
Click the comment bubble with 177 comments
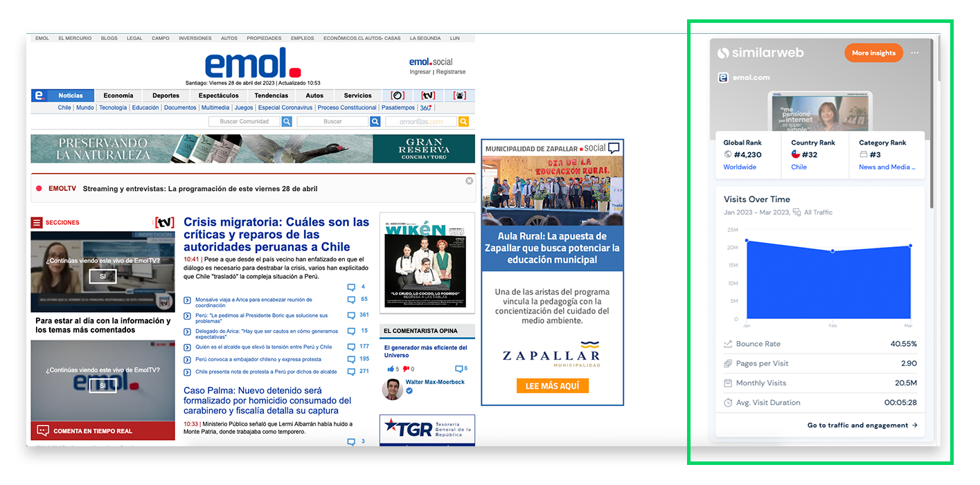click(351, 347)
